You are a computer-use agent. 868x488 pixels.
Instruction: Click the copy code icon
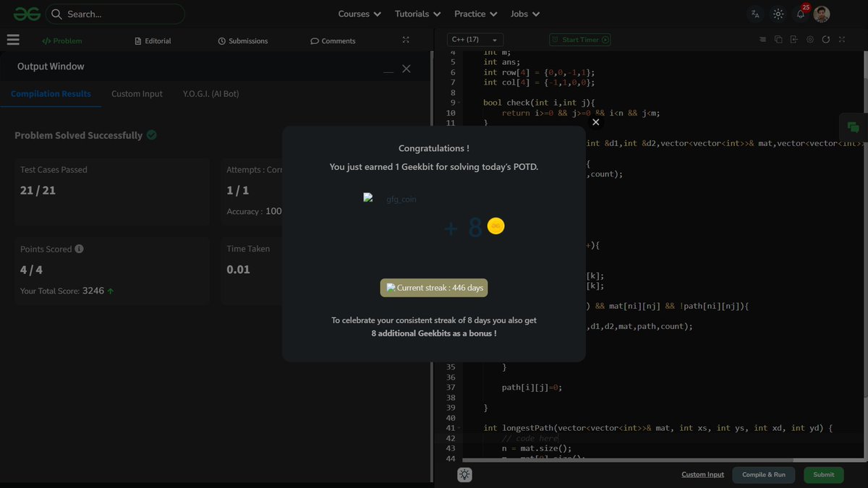778,40
